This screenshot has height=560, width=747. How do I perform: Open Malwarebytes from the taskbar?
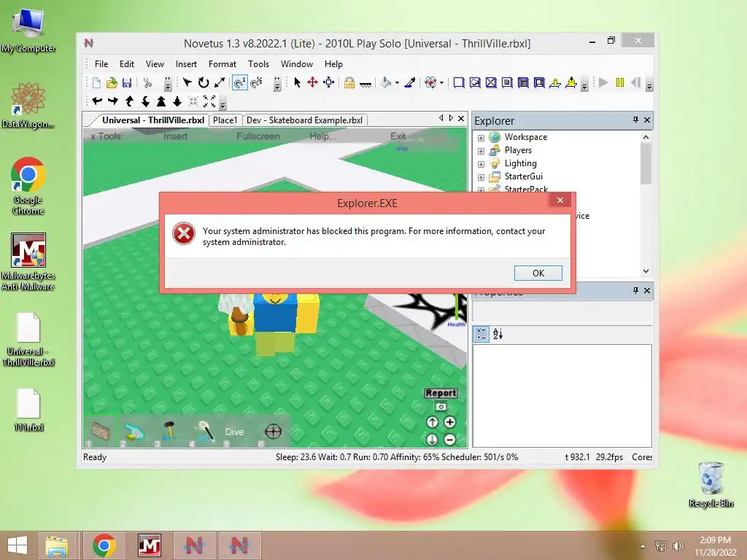pyautogui.click(x=150, y=545)
